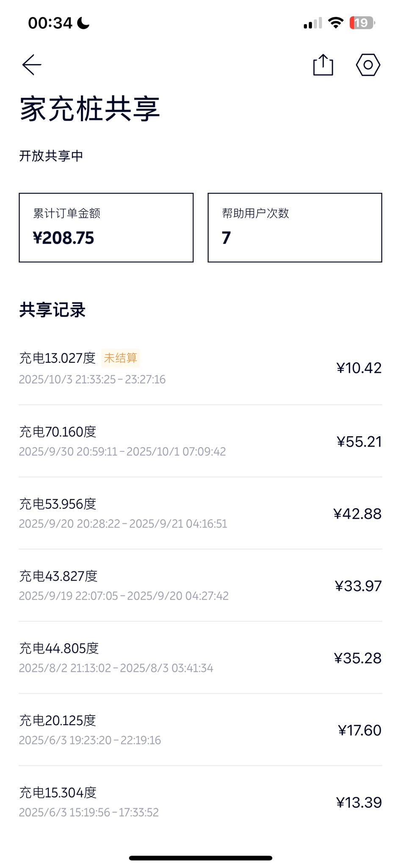Tap the Wi-Fi status icon
This screenshot has width=401, height=868.
coord(335,23)
